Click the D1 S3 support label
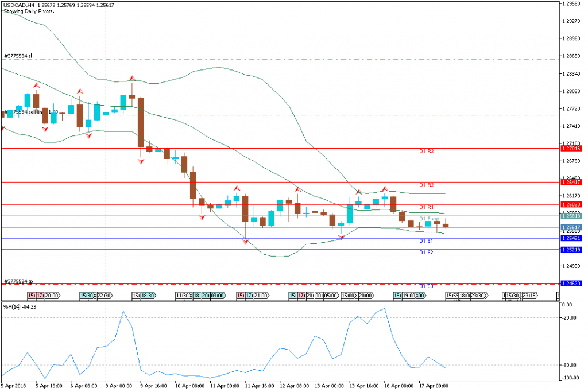This screenshot has width=588, height=392. coord(426,286)
